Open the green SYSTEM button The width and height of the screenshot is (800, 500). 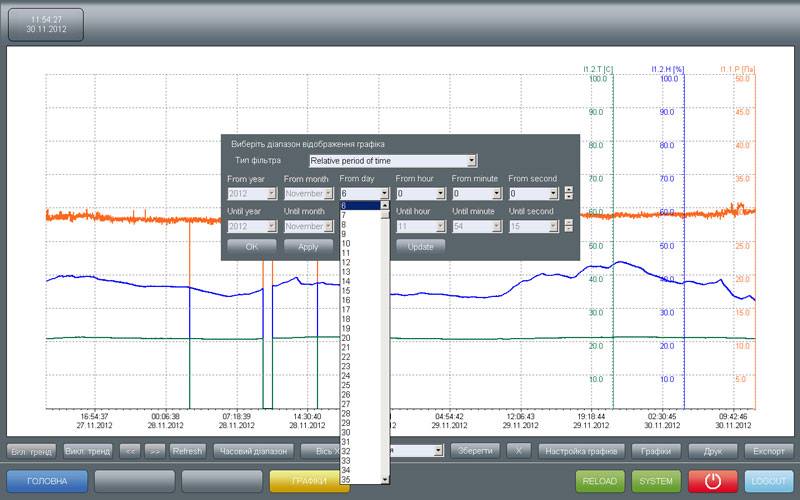click(656, 481)
